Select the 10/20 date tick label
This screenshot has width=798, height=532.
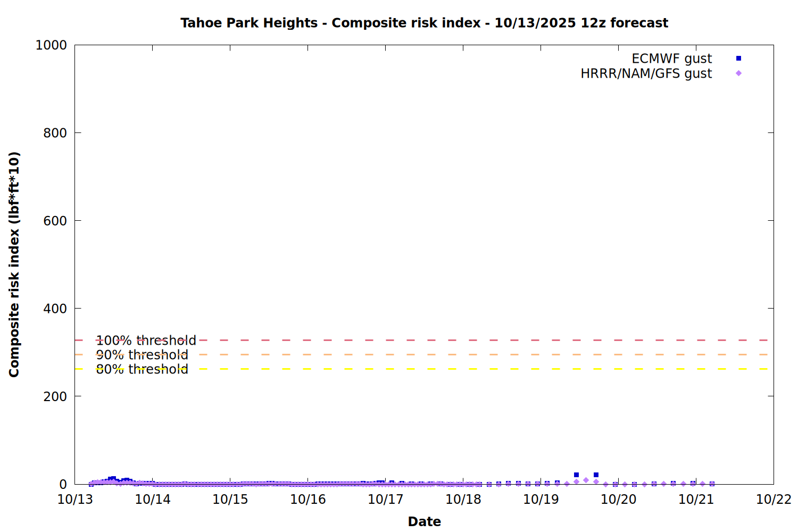(618, 500)
